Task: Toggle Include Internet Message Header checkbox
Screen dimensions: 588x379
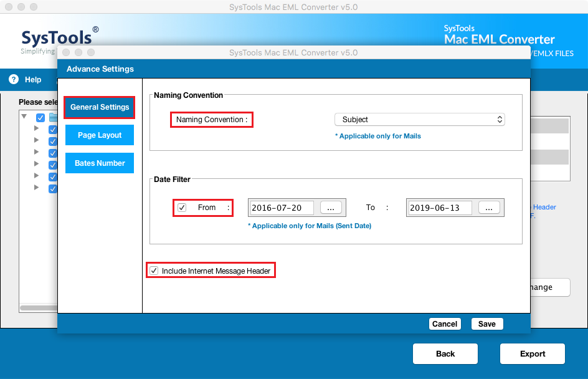Action: tap(154, 271)
